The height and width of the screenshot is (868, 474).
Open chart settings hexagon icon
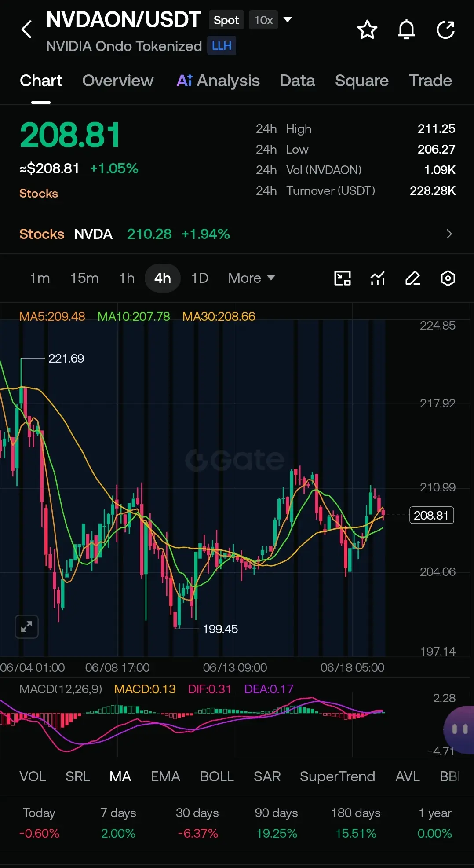(448, 278)
